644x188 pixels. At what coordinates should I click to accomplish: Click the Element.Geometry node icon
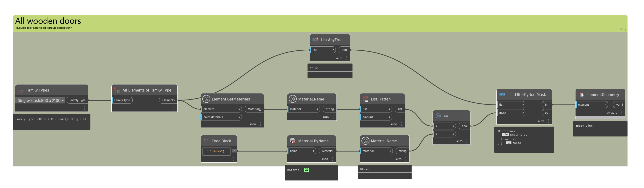pyautogui.click(x=581, y=95)
